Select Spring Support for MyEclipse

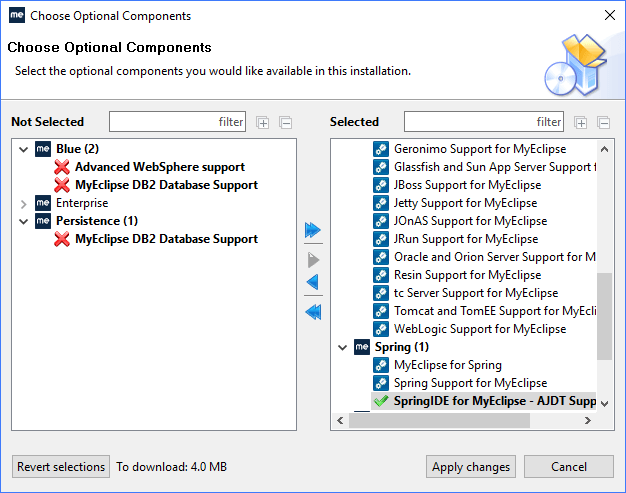click(471, 382)
